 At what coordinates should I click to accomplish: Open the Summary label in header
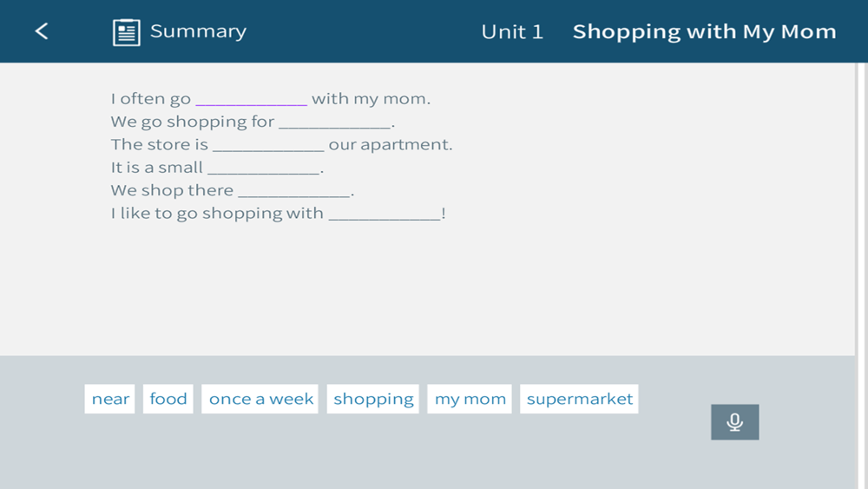(x=198, y=31)
